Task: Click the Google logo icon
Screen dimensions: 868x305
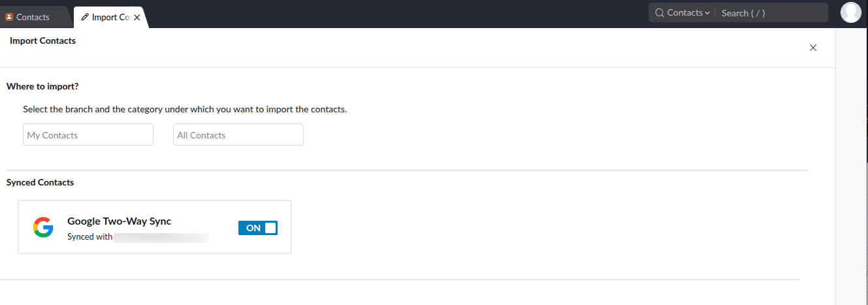Action: (x=43, y=227)
